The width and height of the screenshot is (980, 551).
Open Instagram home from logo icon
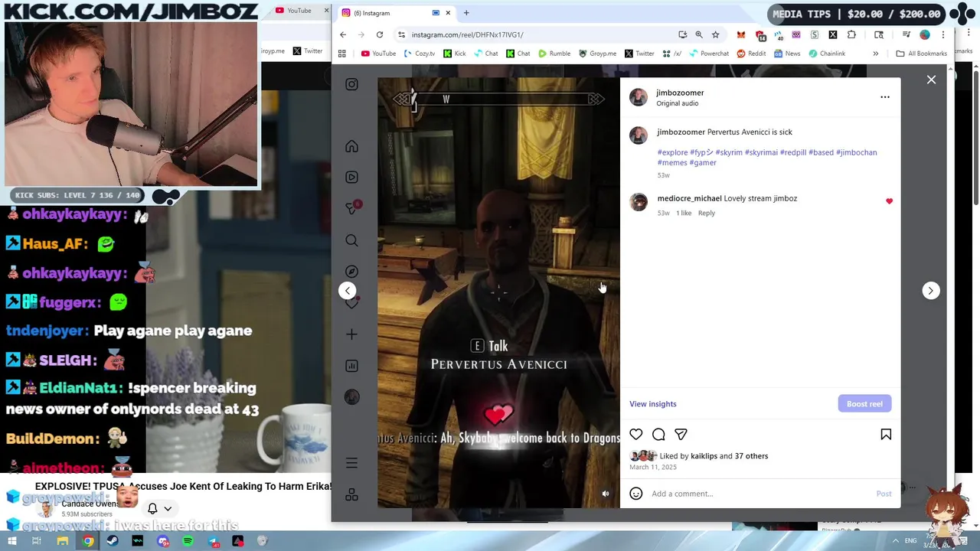coord(351,84)
